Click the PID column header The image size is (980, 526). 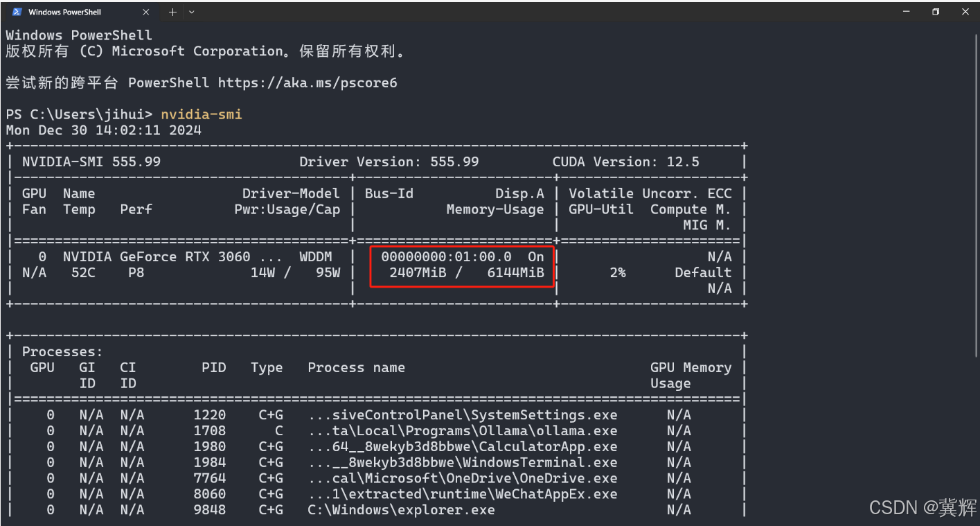click(213, 367)
